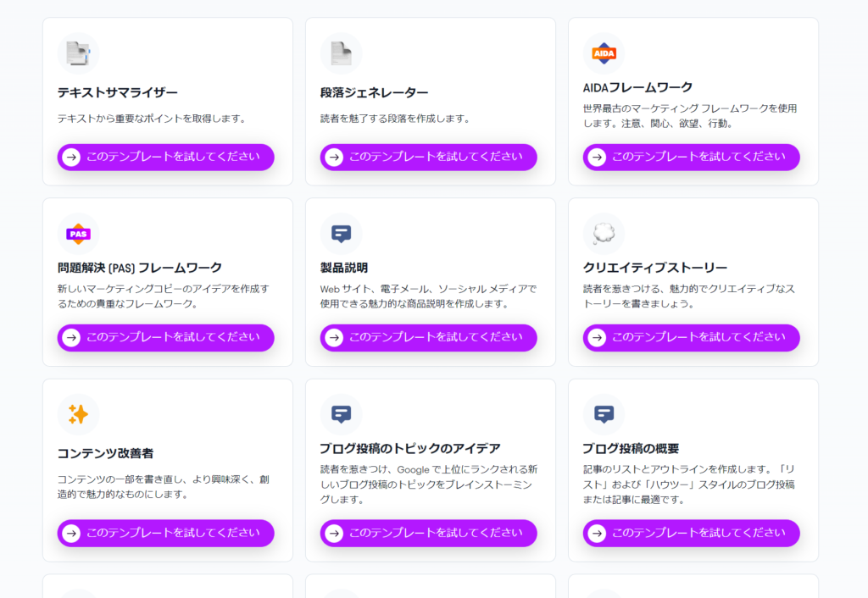The image size is (868, 598).
Task: Click the ブログ投稿の概要 message icon
Action: click(x=604, y=414)
